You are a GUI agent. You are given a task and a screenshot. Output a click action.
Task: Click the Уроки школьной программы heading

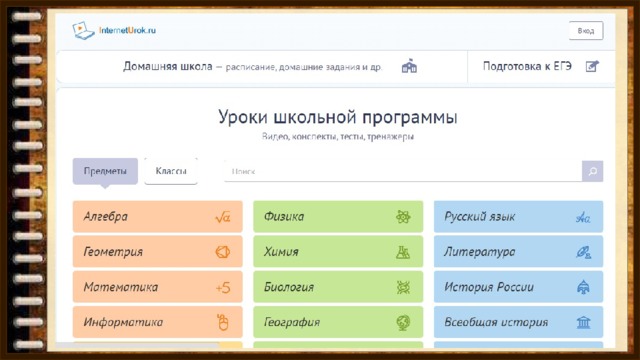338,117
